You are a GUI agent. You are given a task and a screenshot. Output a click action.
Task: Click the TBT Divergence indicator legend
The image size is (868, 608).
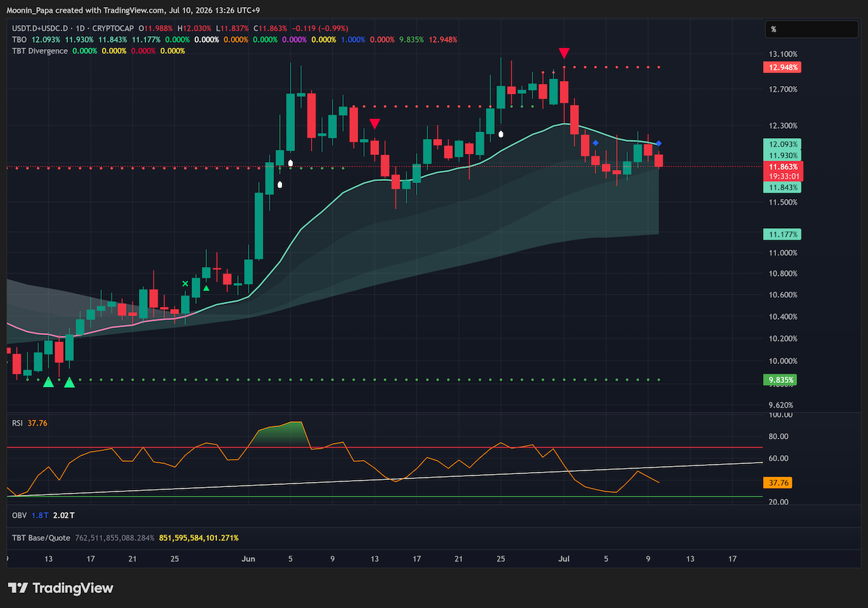coord(40,51)
